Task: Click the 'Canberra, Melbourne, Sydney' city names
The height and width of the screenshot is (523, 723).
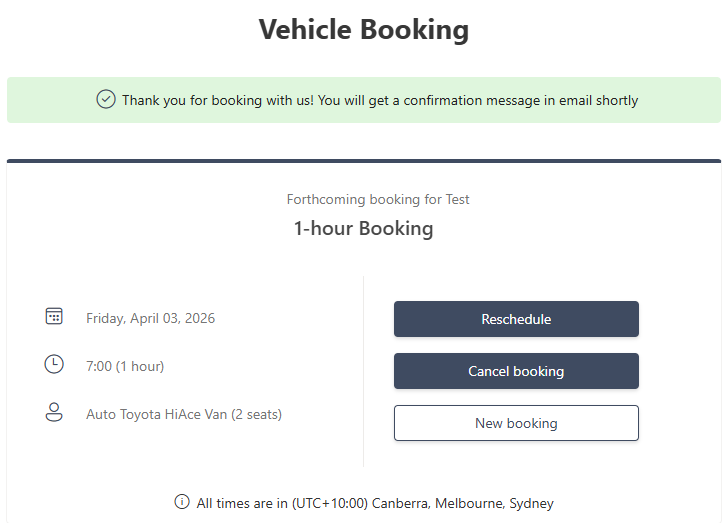Action: pyautogui.click(x=463, y=503)
